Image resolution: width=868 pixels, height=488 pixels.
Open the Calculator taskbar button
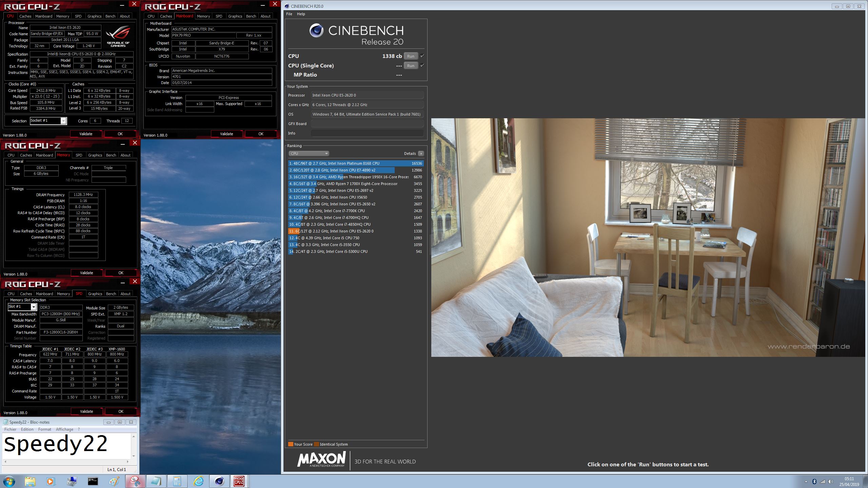click(x=177, y=481)
